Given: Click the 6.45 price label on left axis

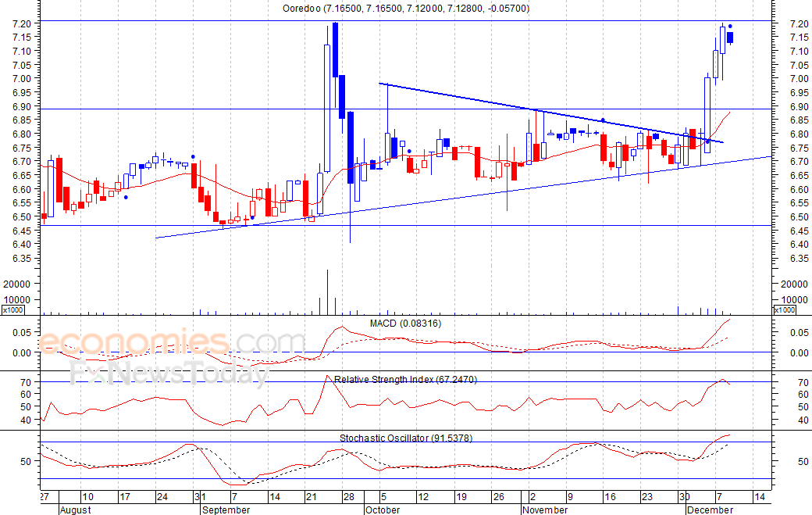Looking at the screenshot, I should coord(23,231).
